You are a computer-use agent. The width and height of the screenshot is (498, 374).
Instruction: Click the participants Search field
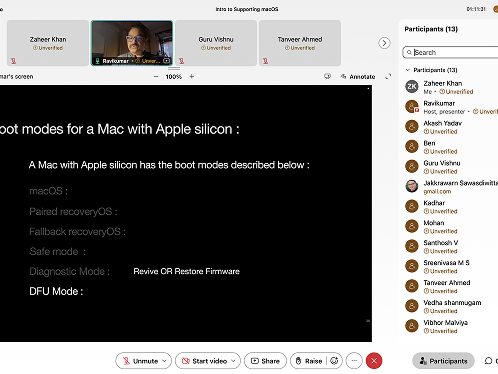(x=450, y=52)
